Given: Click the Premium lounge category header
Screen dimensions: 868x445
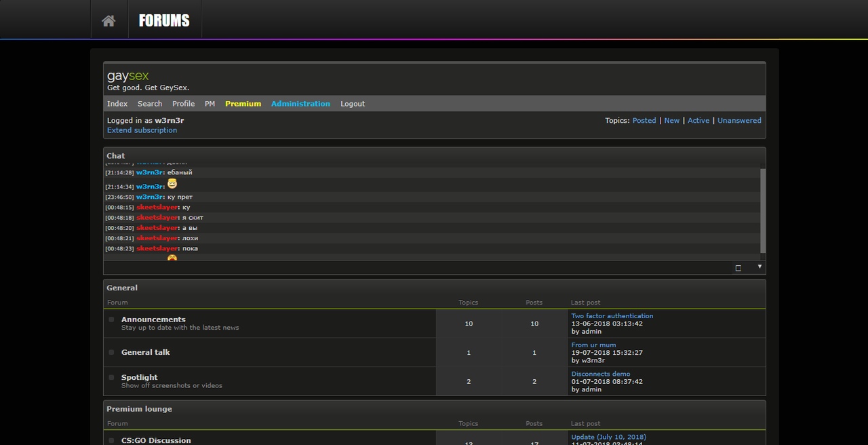Looking at the screenshot, I should point(435,409).
